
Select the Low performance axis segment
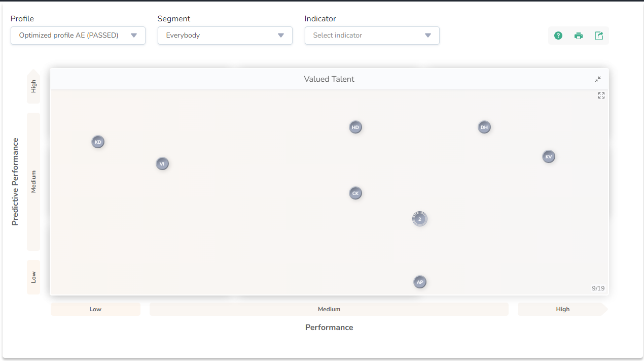pos(95,309)
